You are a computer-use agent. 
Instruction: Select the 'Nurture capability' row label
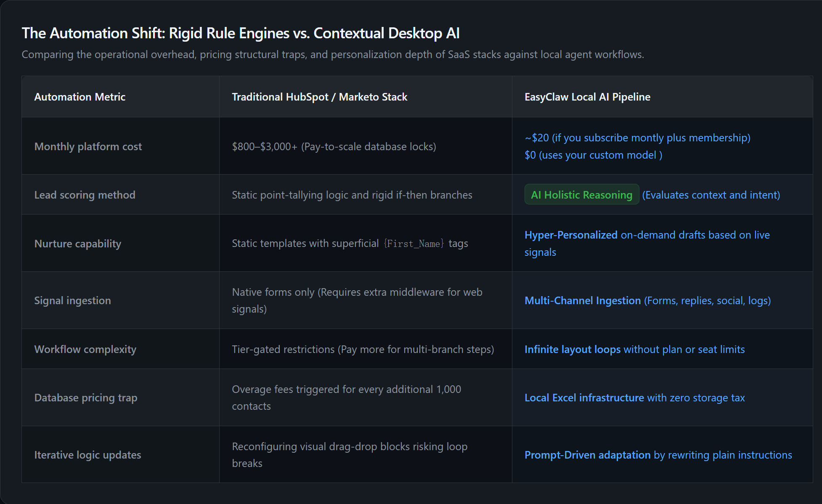click(x=78, y=244)
